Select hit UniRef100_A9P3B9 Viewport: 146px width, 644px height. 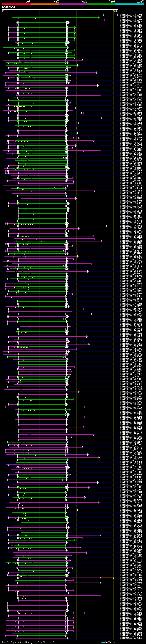point(131,27)
